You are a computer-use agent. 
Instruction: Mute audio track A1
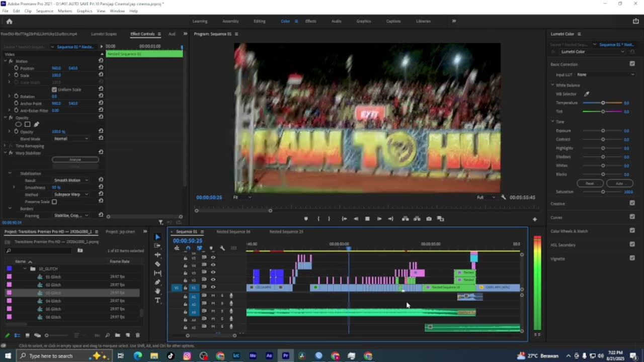click(213, 296)
